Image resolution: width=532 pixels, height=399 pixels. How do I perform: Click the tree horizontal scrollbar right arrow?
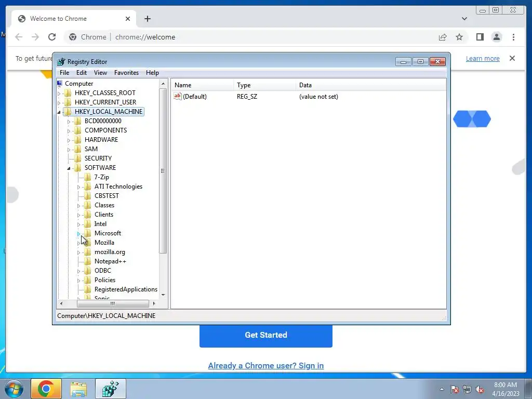pos(154,303)
